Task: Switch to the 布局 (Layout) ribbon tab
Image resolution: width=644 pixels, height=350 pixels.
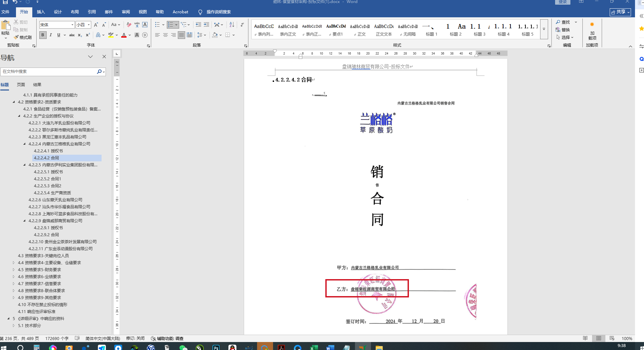Action: coord(75,12)
